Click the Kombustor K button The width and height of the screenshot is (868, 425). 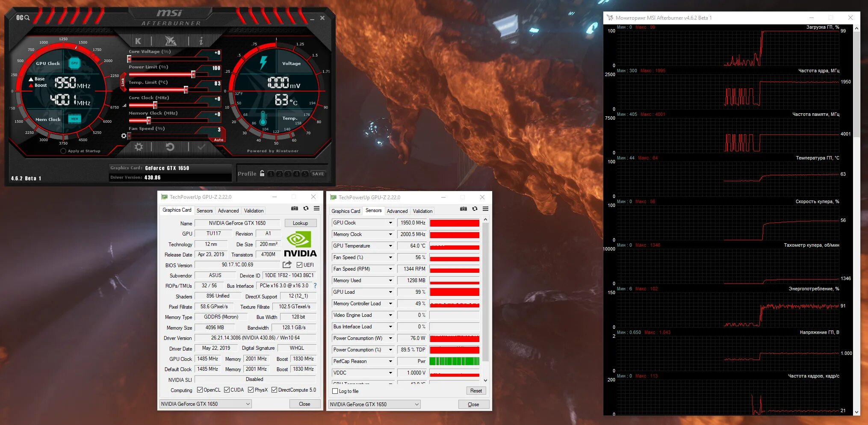click(x=138, y=41)
